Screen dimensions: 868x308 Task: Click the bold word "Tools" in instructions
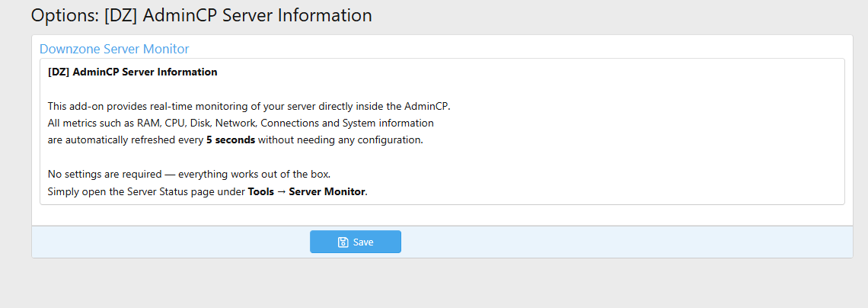pos(260,191)
